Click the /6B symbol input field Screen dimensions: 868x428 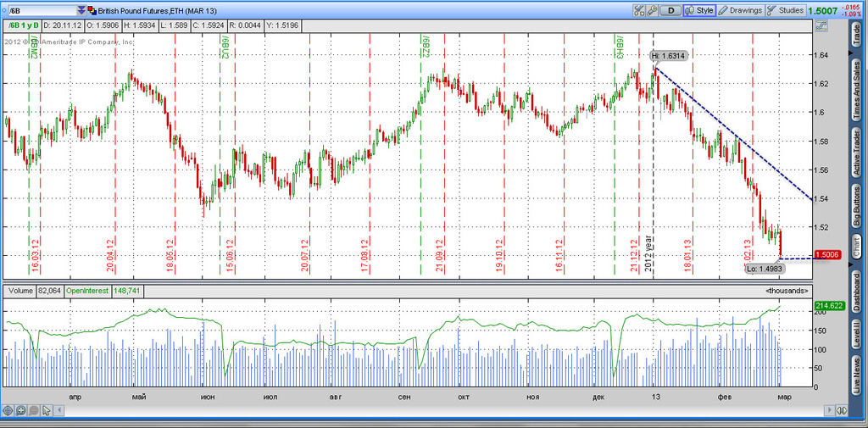tap(42, 10)
